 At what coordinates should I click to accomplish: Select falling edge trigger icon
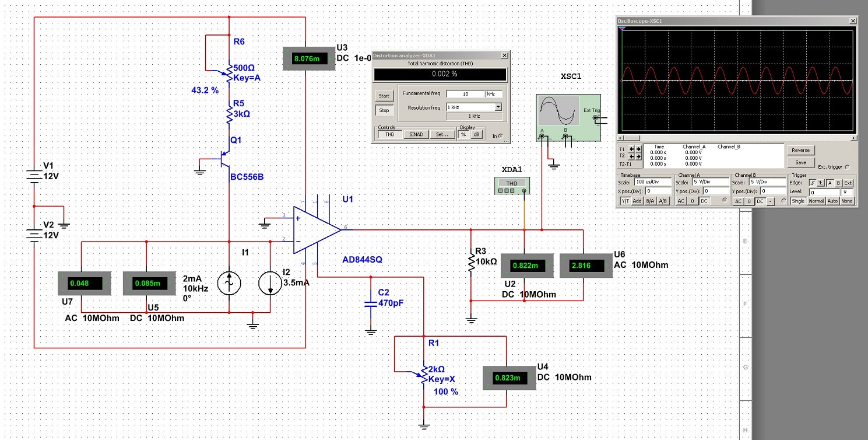tap(820, 183)
